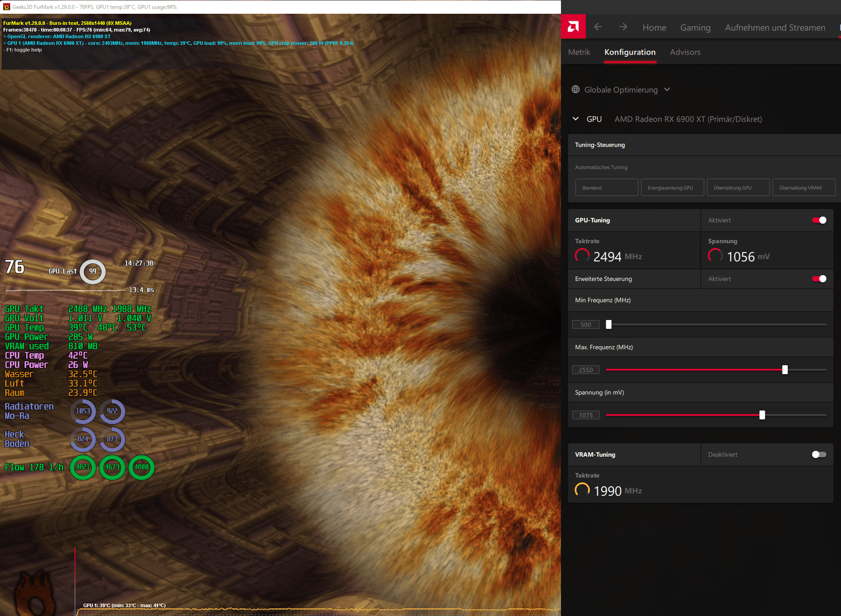Open the Home tab

(654, 28)
